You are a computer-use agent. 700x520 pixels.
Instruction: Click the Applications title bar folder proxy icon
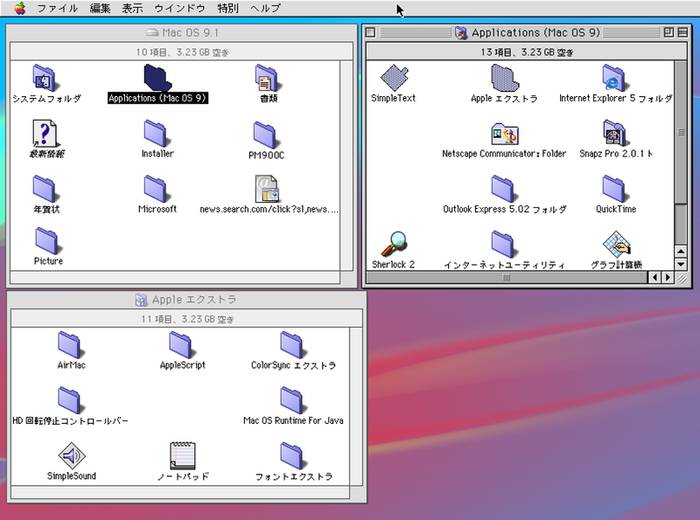click(x=461, y=33)
